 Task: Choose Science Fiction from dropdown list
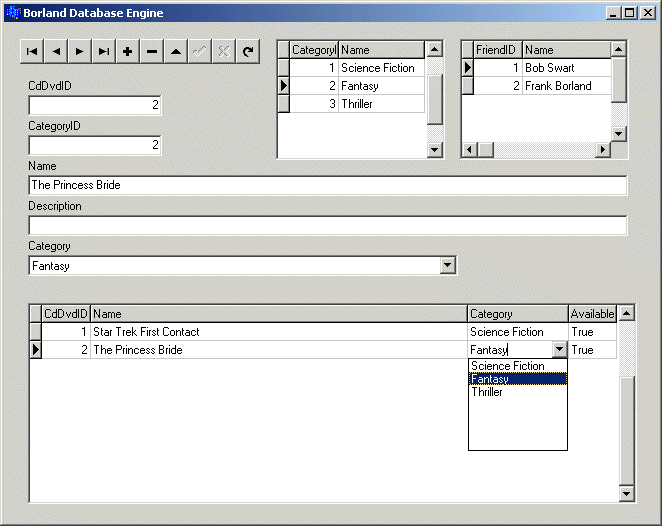(x=518, y=366)
